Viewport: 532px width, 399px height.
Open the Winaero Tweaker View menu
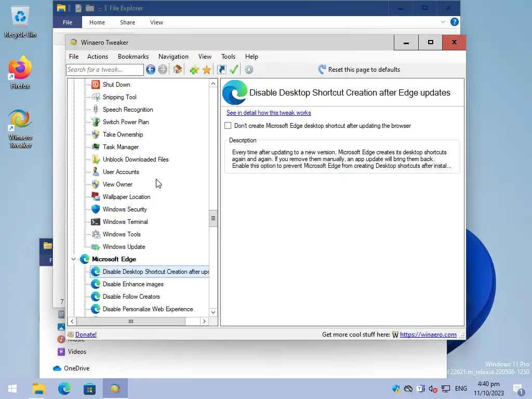(205, 57)
